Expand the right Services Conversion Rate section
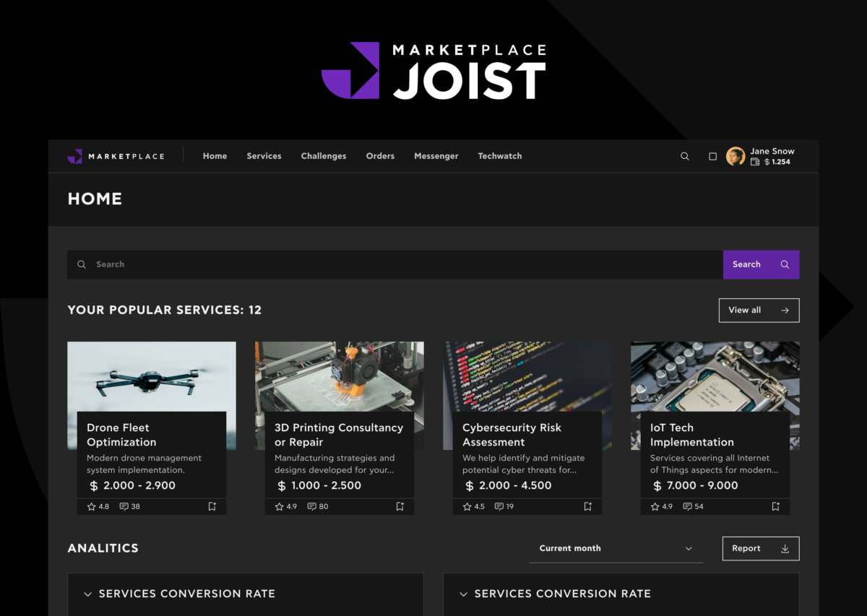The height and width of the screenshot is (616, 867). click(x=463, y=594)
